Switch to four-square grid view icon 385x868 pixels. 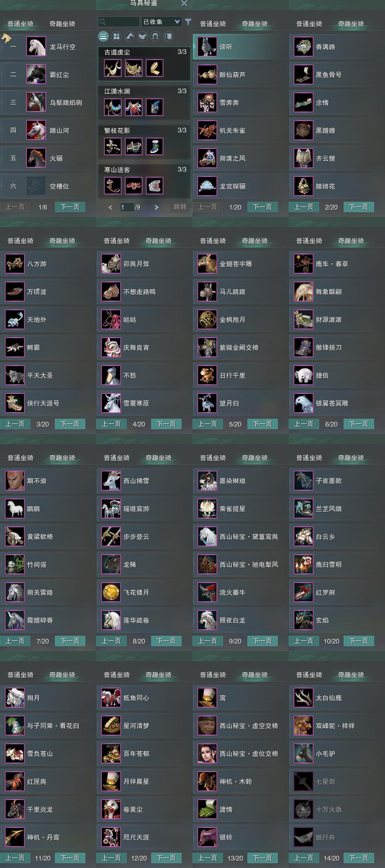pos(116,36)
